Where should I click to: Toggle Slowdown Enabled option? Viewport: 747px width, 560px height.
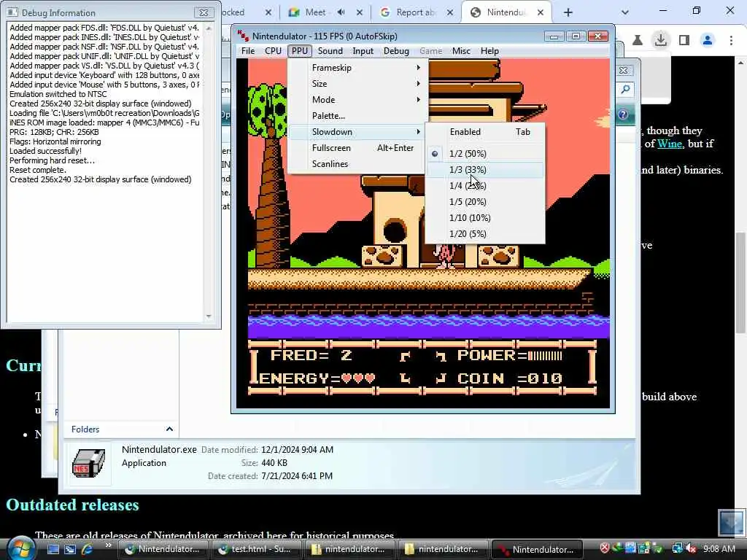(485, 132)
